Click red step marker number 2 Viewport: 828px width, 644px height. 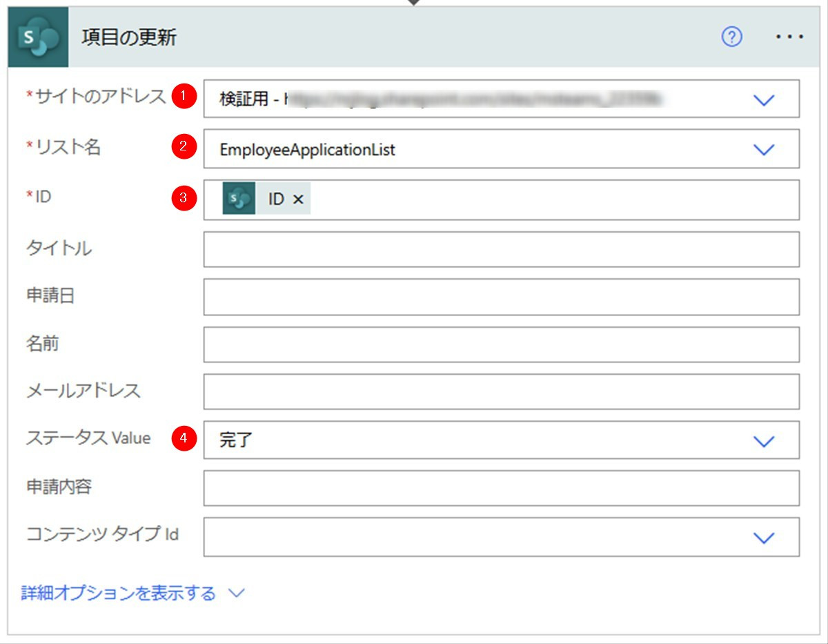click(x=183, y=146)
